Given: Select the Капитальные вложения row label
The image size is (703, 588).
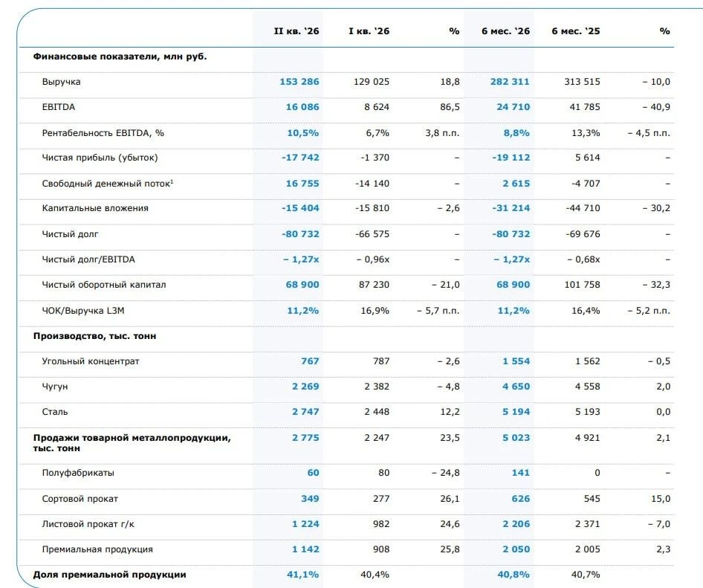Looking at the screenshot, I should point(95,208).
